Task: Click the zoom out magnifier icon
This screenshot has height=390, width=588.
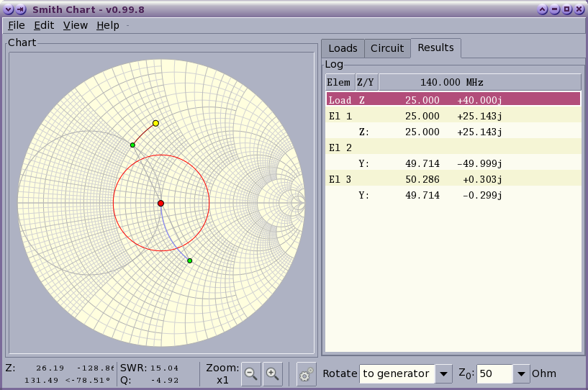Action: 250,373
